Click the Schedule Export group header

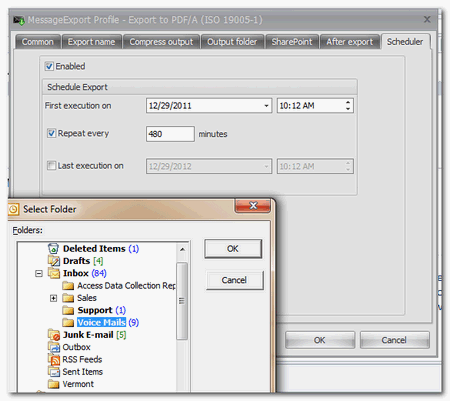tap(200, 87)
